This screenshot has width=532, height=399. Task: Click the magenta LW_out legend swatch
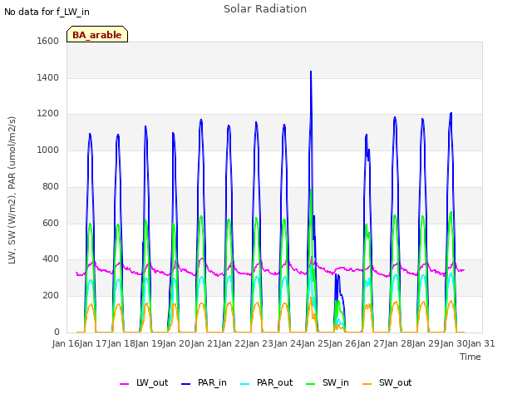tap(124, 384)
